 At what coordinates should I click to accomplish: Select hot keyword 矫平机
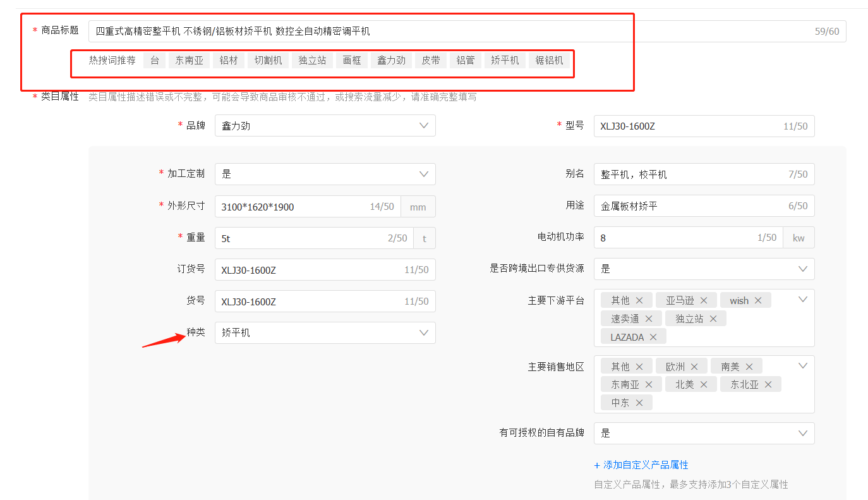(x=505, y=60)
